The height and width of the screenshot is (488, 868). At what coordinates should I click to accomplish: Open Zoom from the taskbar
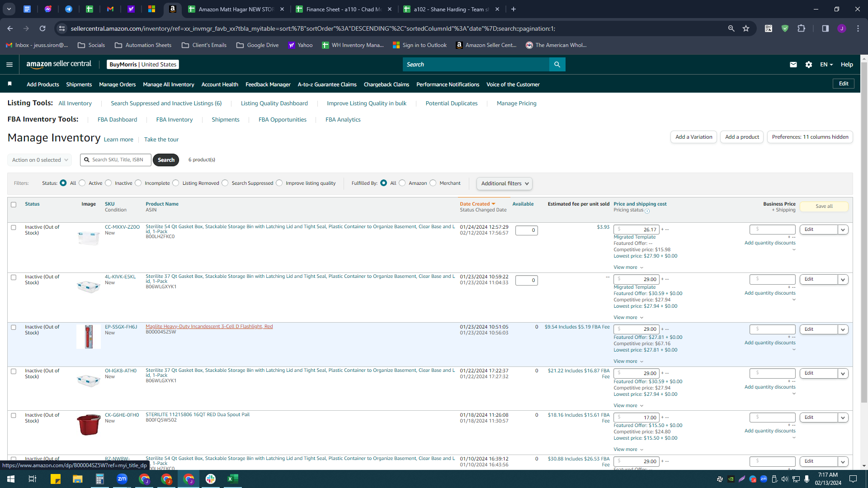122,479
